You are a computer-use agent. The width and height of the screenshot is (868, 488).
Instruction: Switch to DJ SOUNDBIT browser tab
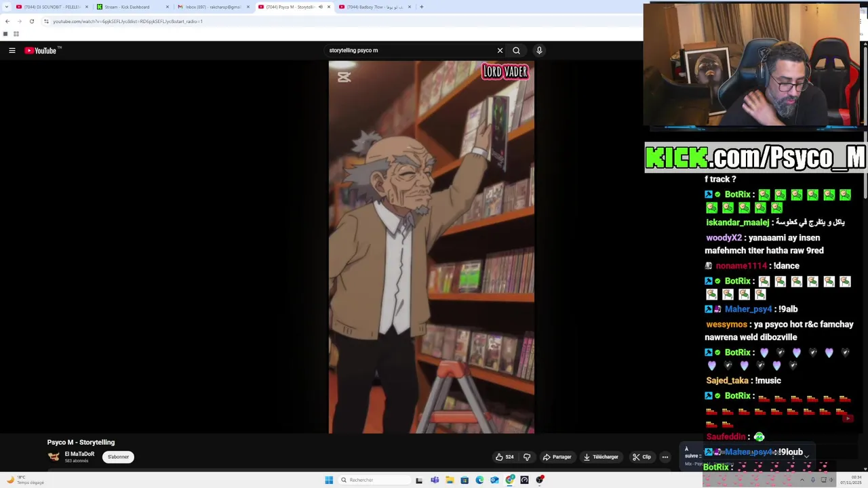(x=52, y=7)
